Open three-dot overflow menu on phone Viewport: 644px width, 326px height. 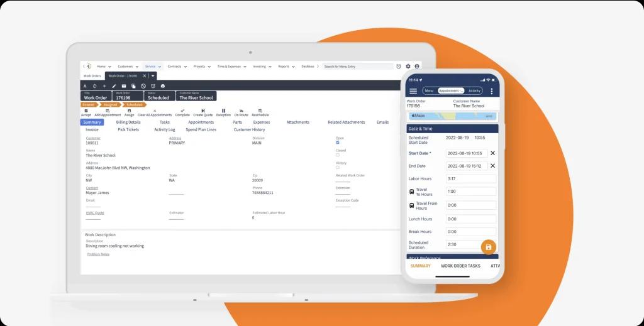[x=492, y=91]
